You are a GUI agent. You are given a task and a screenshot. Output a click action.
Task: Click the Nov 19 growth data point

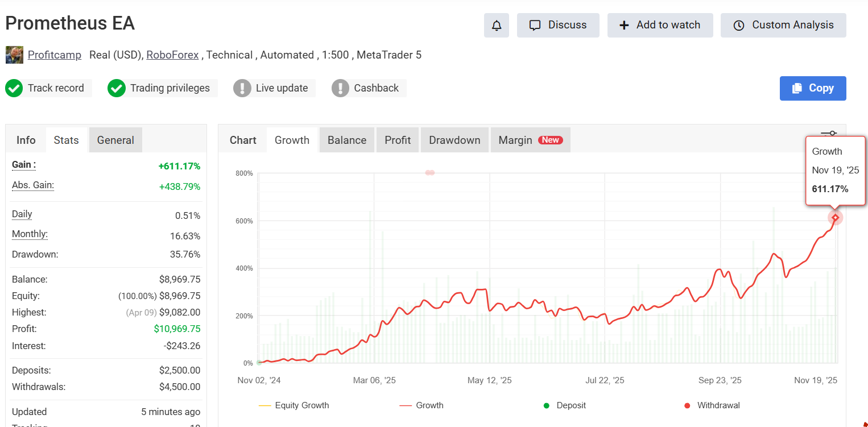click(835, 217)
